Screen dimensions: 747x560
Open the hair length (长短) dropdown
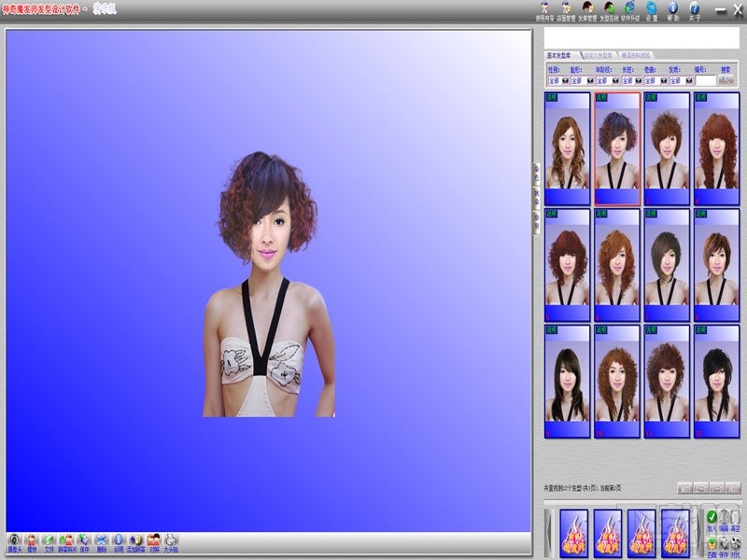[x=640, y=81]
